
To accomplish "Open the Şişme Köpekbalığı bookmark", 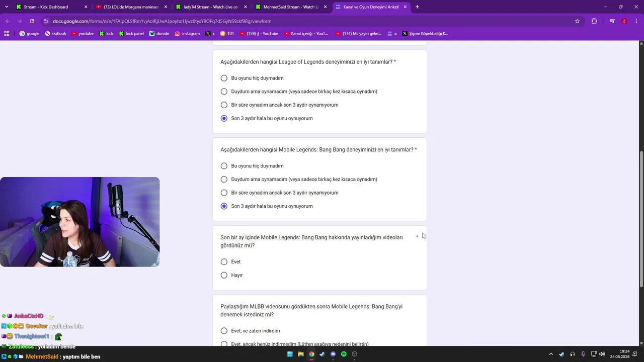I will 425,33.
